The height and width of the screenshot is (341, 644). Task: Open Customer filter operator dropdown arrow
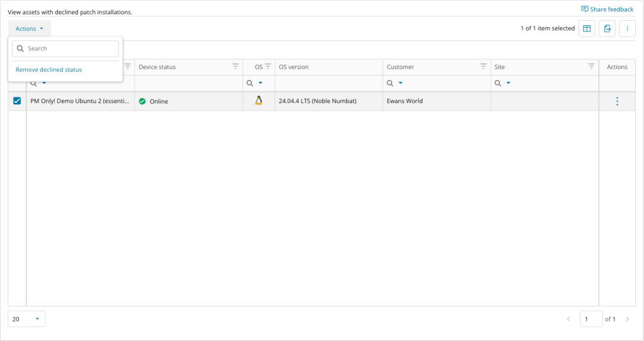coord(400,83)
